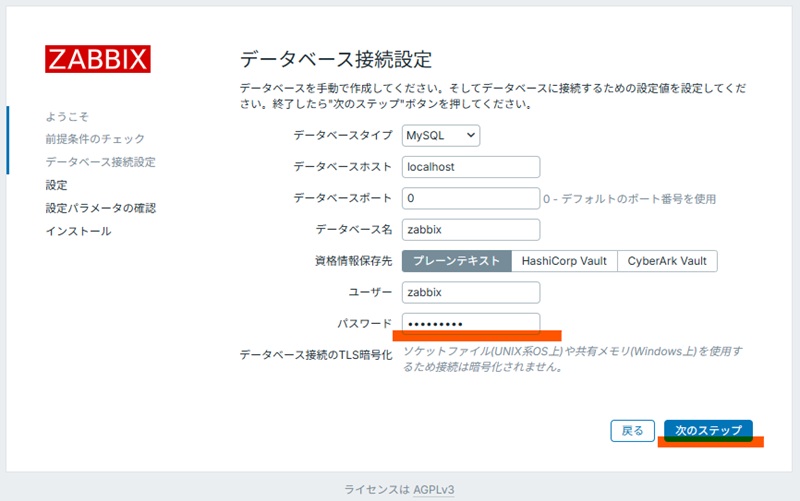Focus the データベースポート input field

tap(471, 198)
